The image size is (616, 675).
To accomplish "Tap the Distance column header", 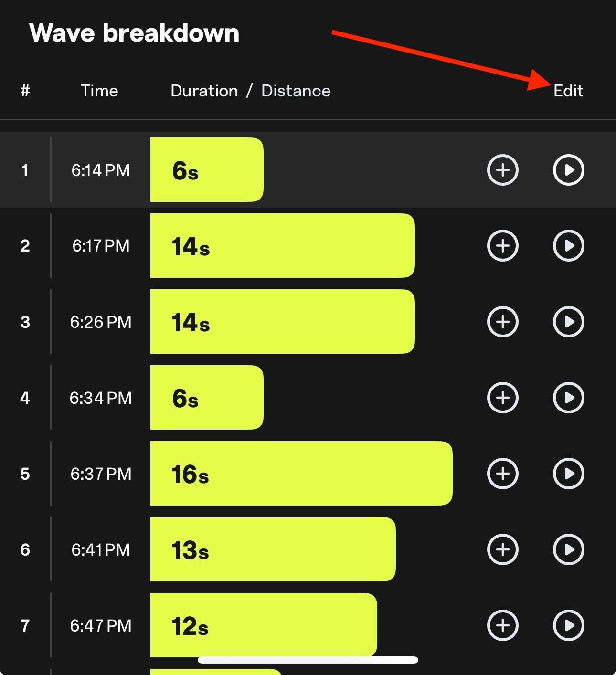I will [x=296, y=91].
